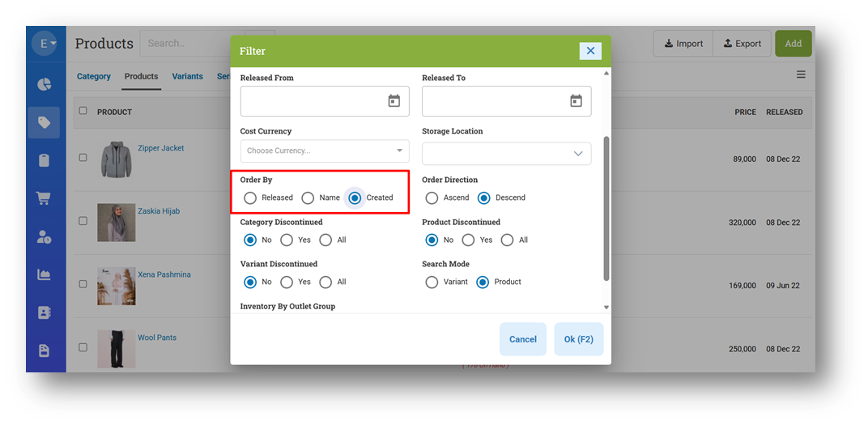Image resolution: width=868 pixels, height=425 pixels.
Task: Switch to the Products tab
Action: (141, 76)
